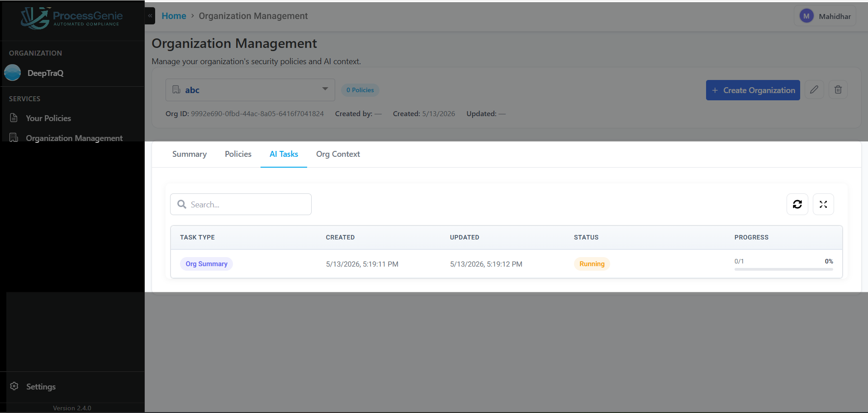This screenshot has width=868, height=413.
Task: Select the AI Tasks tab
Action: click(284, 154)
